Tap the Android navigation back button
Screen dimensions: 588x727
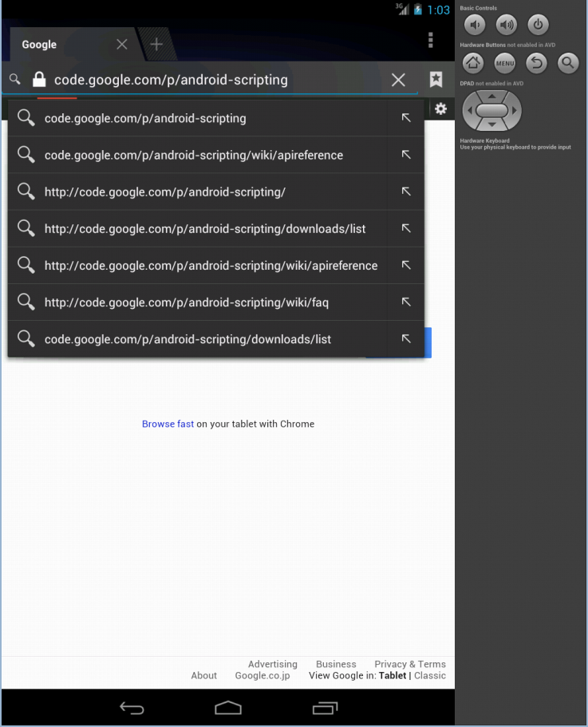coord(132,708)
